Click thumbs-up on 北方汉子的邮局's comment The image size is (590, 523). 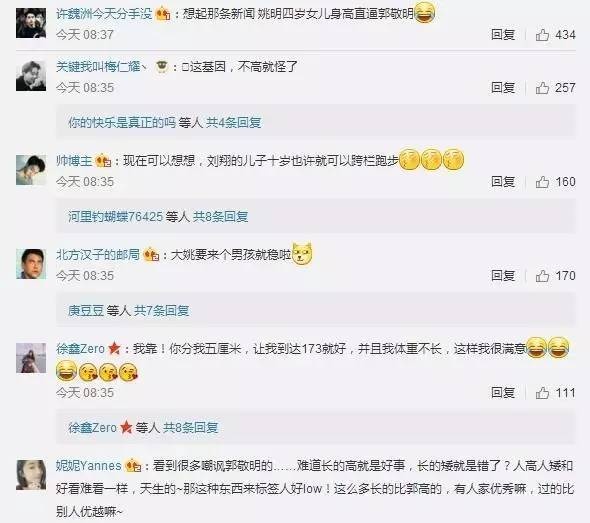click(542, 276)
